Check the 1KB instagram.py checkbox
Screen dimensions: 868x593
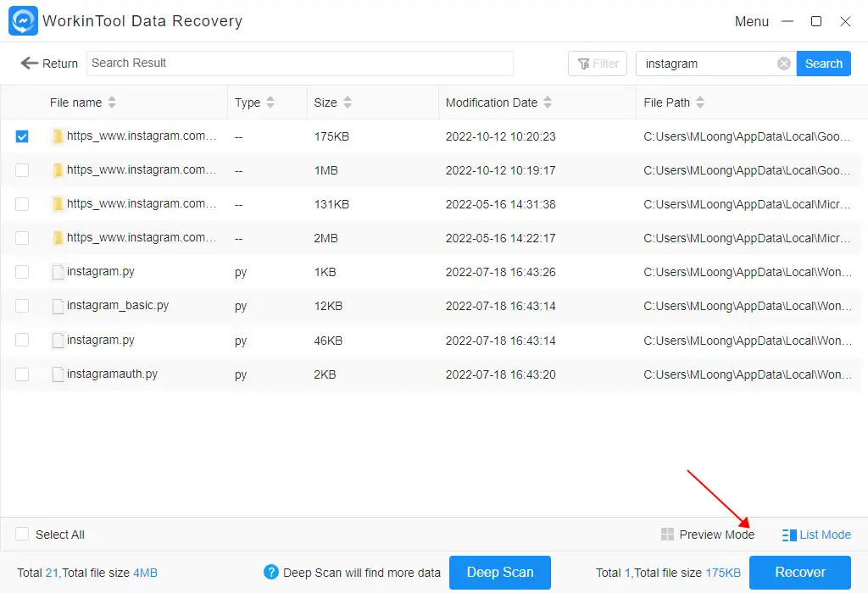pos(22,272)
